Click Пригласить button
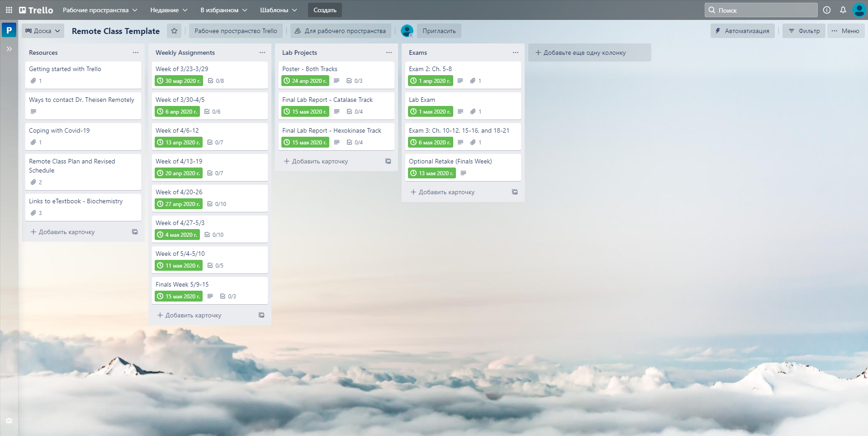The image size is (868, 436). pos(439,31)
